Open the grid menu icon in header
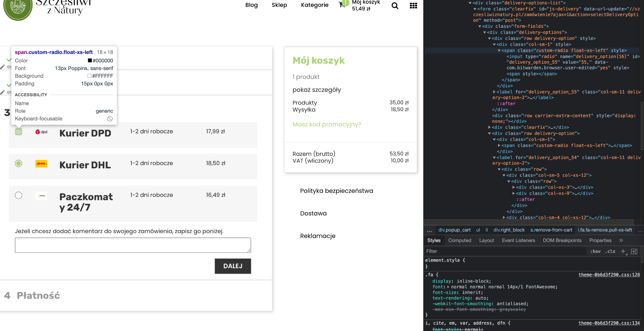Image resolution: width=644 pixels, height=331 pixels. [x=413, y=6]
